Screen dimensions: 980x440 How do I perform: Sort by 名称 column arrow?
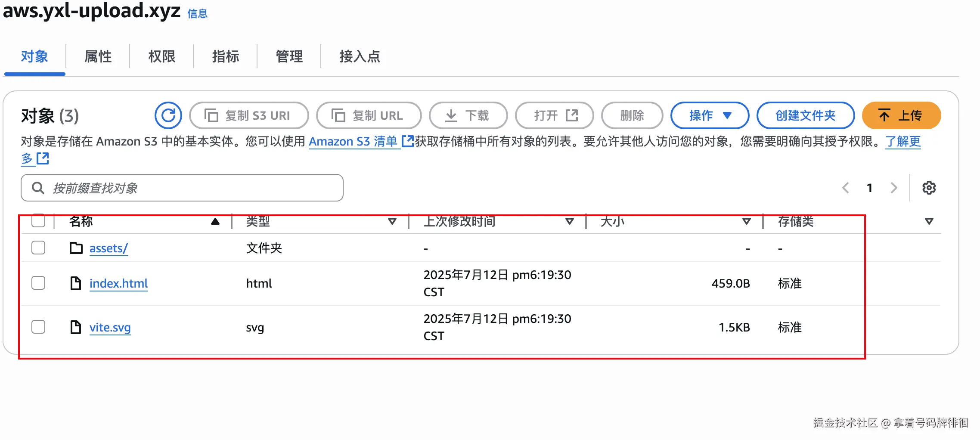coord(215,221)
